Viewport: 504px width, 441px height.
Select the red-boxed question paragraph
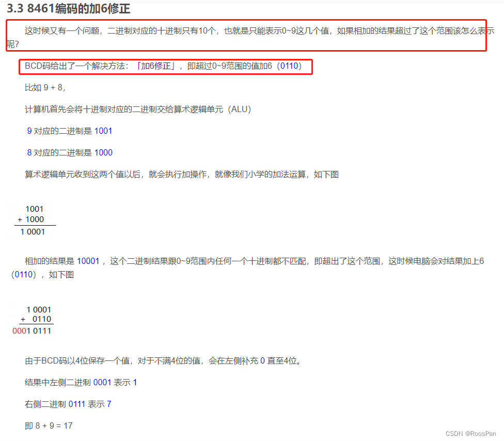click(252, 36)
